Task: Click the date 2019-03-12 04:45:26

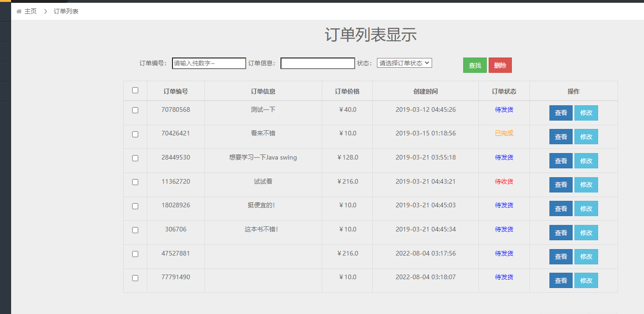Action: [426, 109]
